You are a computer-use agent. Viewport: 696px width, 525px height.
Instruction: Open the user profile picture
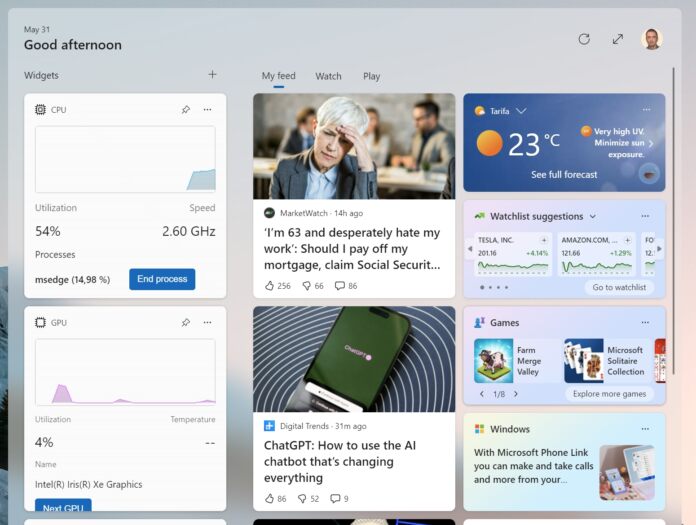652,39
